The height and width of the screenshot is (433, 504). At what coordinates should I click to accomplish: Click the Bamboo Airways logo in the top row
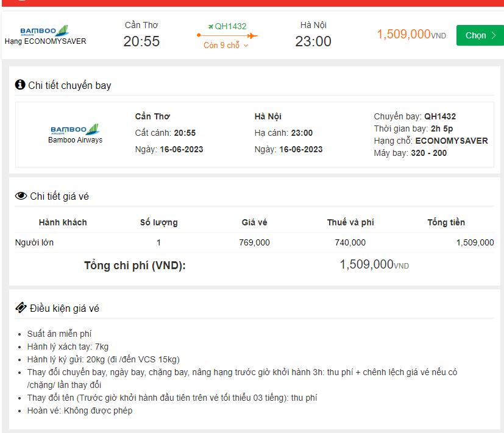pyautogui.click(x=44, y=30)
